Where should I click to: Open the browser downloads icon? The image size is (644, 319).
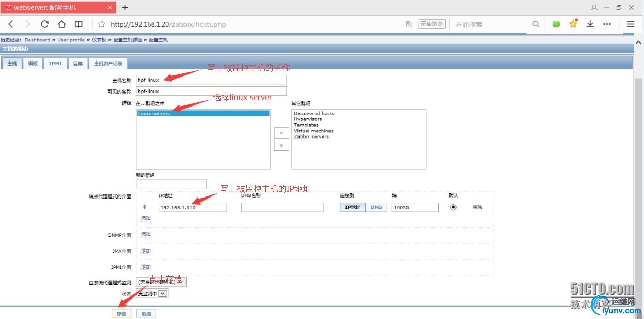(x=590, y=24)
